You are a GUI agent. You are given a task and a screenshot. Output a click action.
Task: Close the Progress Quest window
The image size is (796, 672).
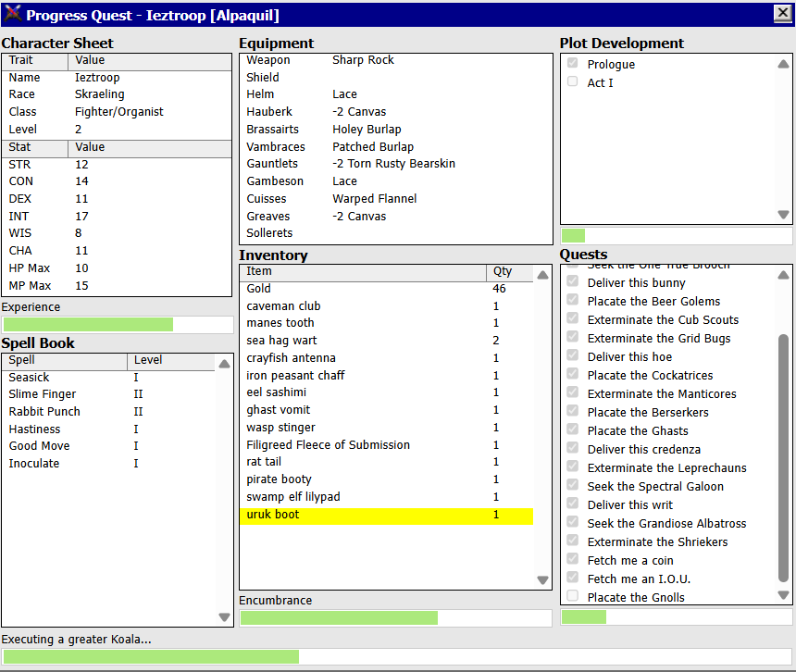(782, 13)
